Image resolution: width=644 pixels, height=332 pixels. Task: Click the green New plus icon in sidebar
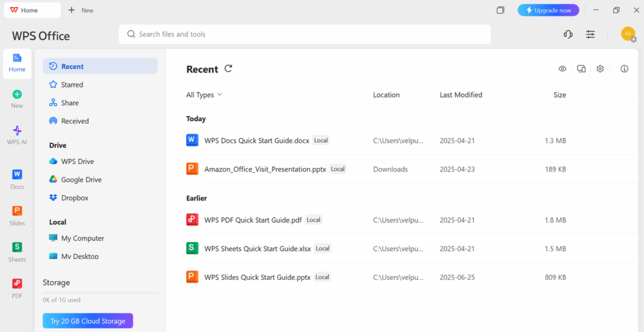[17, 94]
